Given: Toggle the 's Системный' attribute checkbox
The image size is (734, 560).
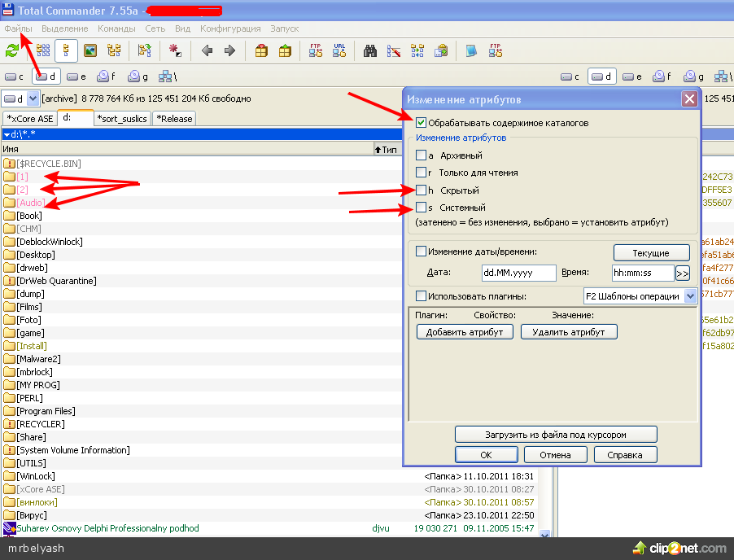Looking at the screenshot, I should [421, 208].
